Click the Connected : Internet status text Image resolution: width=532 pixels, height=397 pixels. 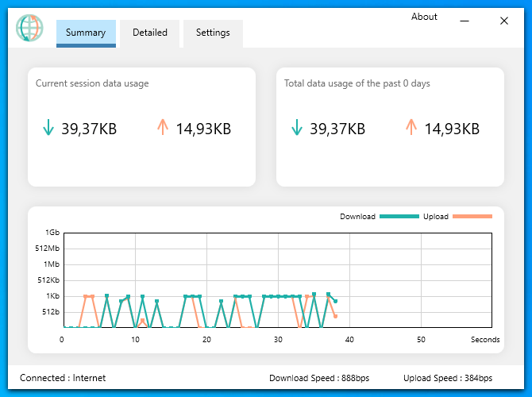click(x=63, y=378)
